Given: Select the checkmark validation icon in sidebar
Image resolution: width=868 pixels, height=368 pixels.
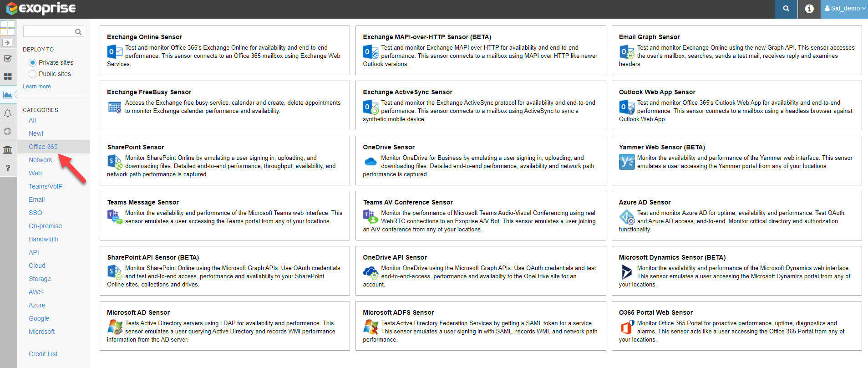Looking at the screenshot, I should tap(8, 58).
